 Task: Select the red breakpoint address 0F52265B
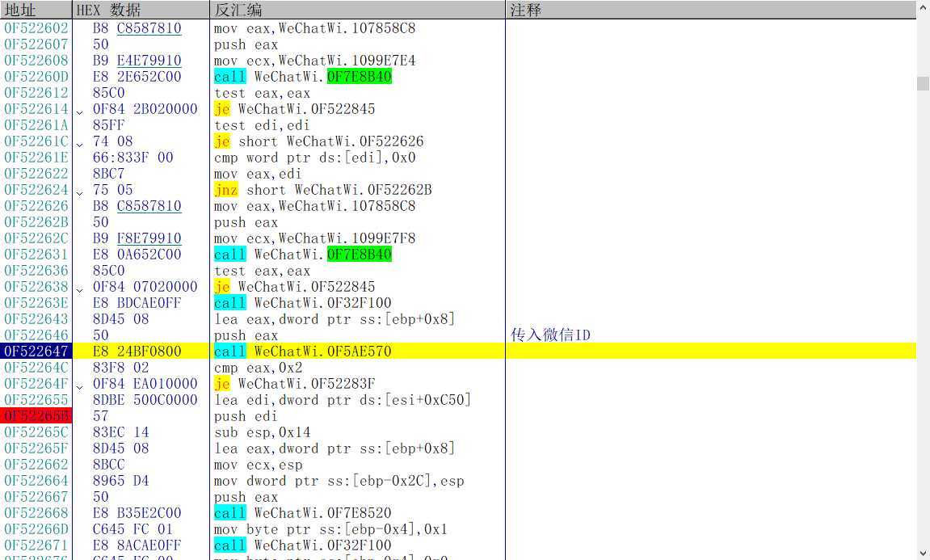click(36, 416)
